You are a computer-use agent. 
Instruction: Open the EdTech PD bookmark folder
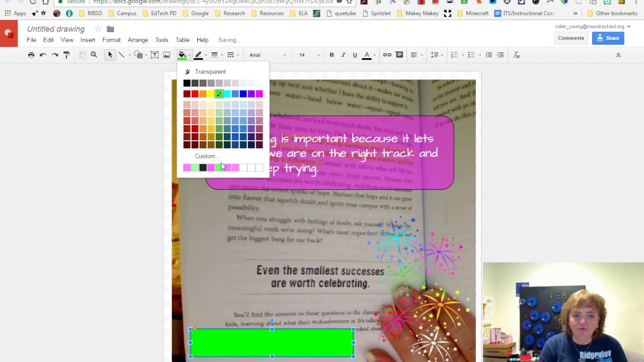pos(159,14)
